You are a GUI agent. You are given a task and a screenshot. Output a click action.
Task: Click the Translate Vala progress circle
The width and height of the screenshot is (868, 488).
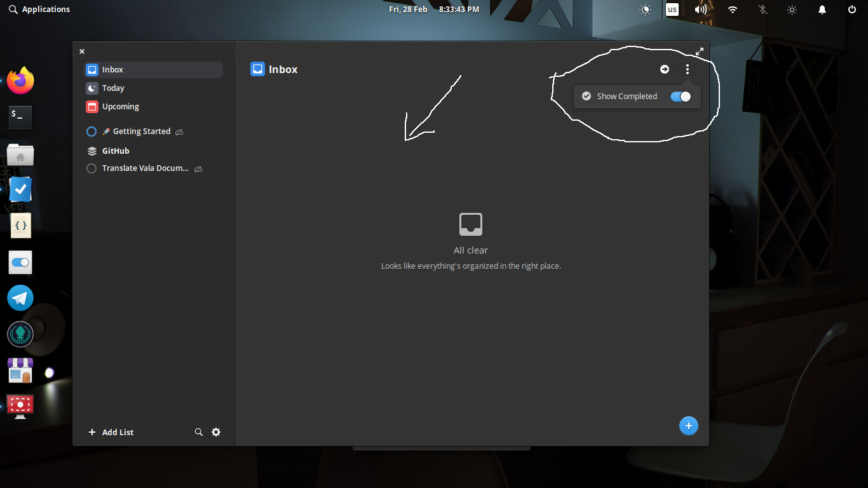(x=92, y=168)
